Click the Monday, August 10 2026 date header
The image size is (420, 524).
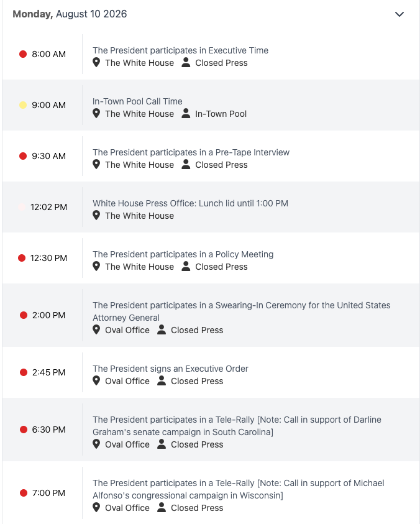tap(70, 14)
